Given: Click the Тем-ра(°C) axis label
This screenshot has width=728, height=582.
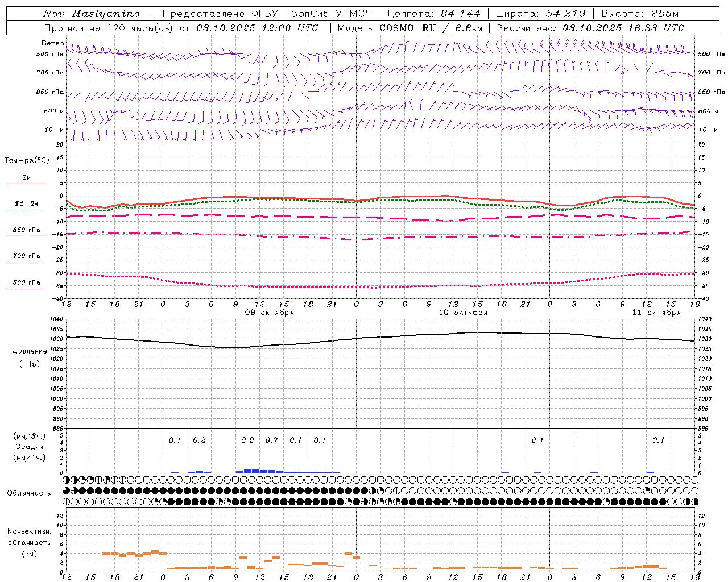Looking at the screenshot, I should coord(27,161).
